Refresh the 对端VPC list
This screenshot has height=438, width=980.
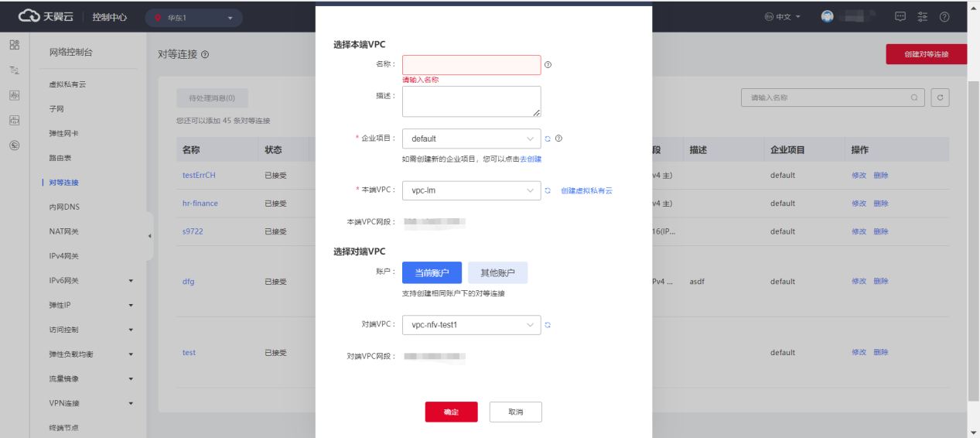click(548, 325)
